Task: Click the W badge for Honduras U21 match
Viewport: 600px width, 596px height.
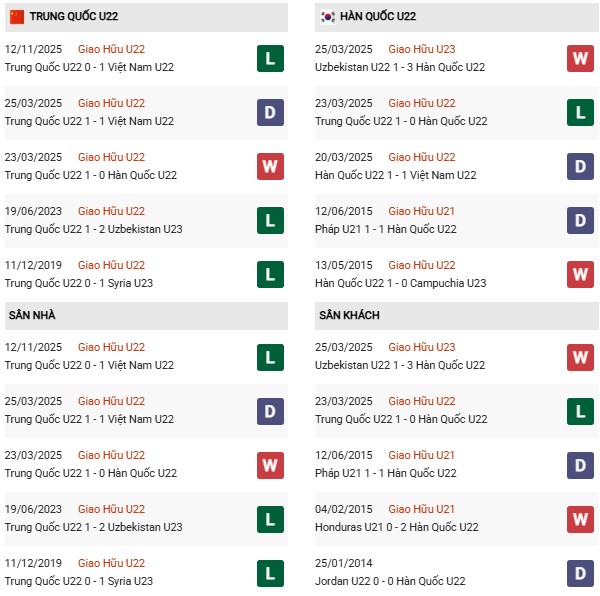Action: point(581,518)
